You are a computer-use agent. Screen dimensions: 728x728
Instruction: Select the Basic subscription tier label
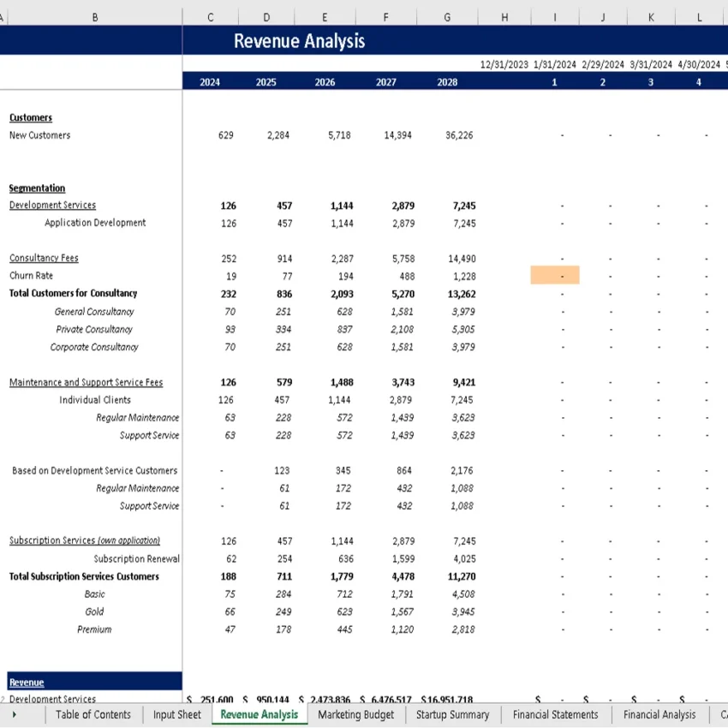pos(95,594)
